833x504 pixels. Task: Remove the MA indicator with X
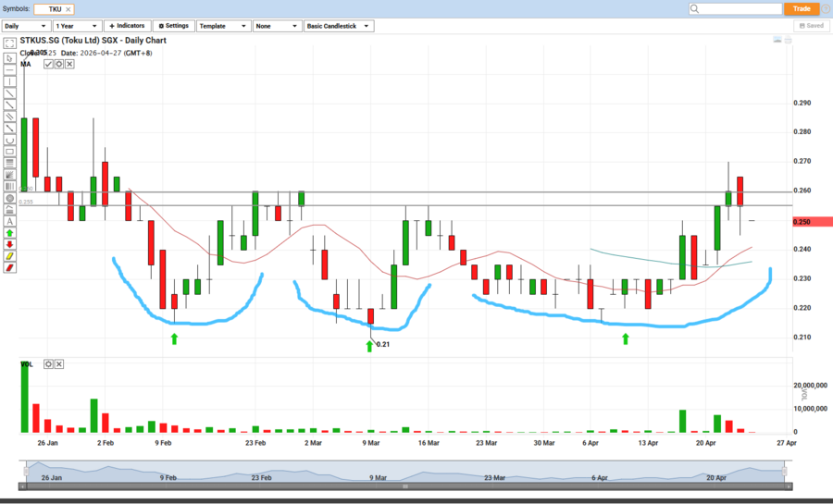[x=69, y=65]
